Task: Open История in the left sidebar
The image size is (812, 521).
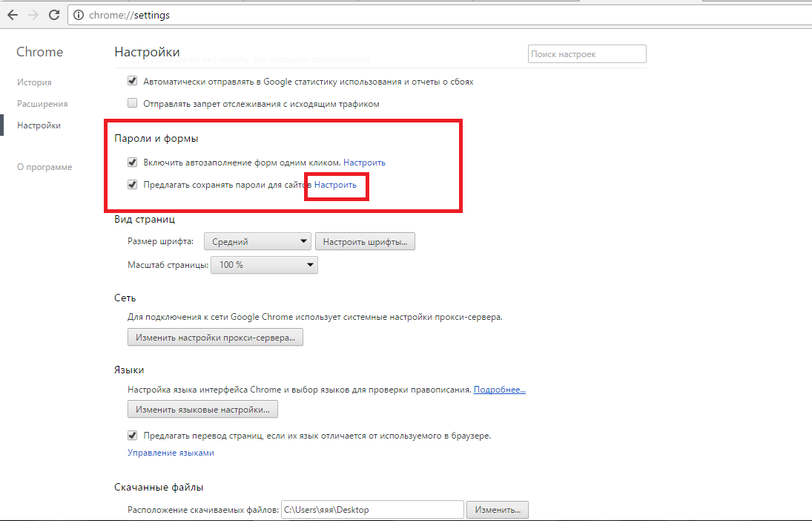Action: (34, 82)
